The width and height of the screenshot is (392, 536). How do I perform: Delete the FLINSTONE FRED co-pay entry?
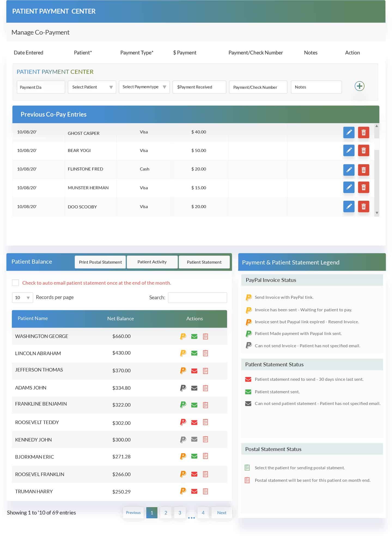pos(363,170)
